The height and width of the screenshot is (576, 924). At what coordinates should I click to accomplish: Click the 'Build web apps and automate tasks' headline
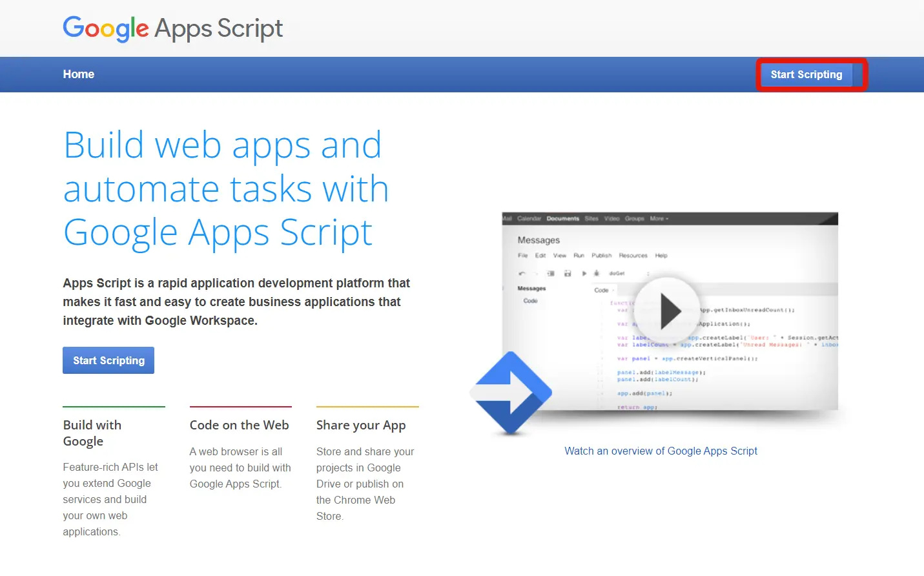click(x=226, y=189)
